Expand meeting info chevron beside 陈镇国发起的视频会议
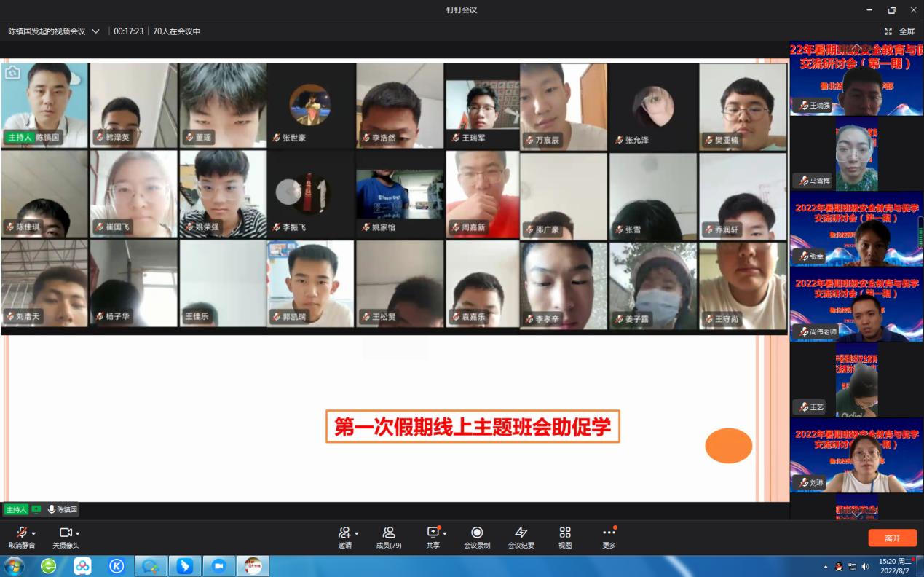Viewport: 924px width, 577px height. 95,31
